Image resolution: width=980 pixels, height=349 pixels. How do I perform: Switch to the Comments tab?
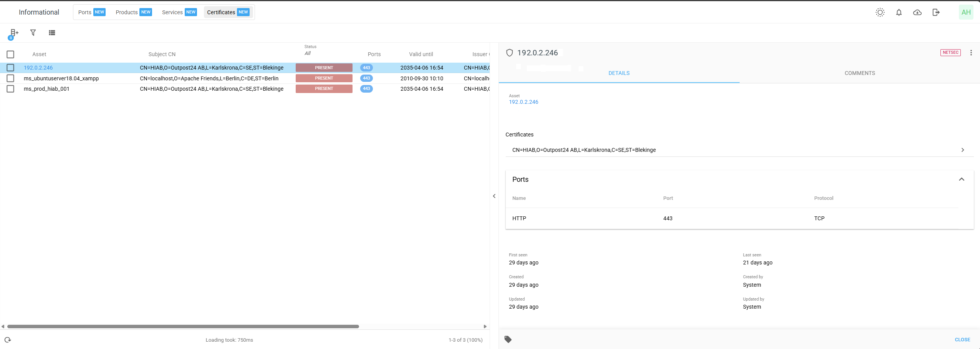tap(859, 73)
